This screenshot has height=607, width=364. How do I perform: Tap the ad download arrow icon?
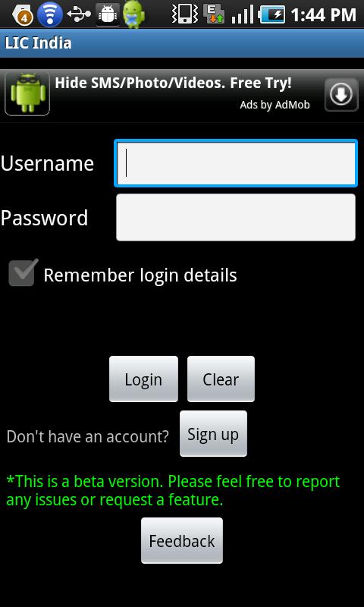click(x=341, y=94)
